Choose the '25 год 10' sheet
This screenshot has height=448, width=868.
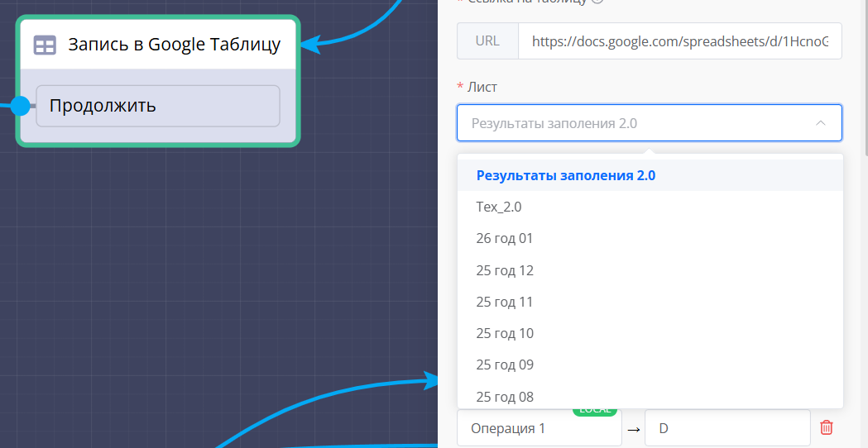point(505,333)
